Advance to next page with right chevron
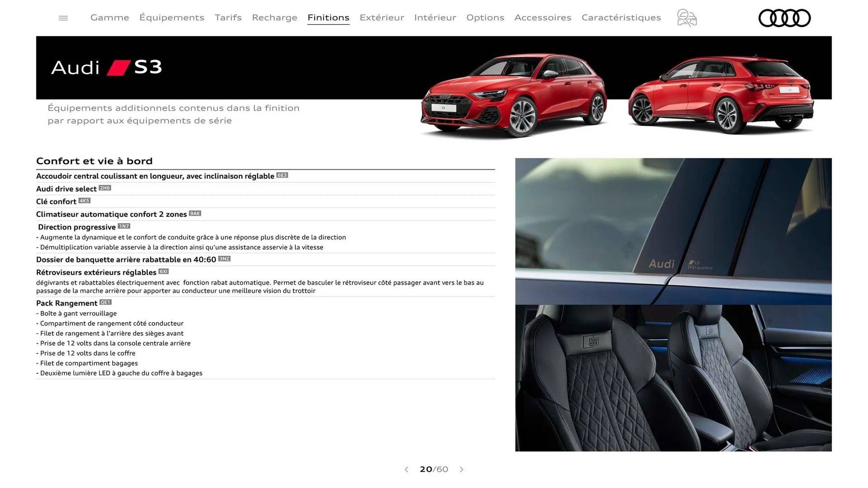 pos(462,469)
